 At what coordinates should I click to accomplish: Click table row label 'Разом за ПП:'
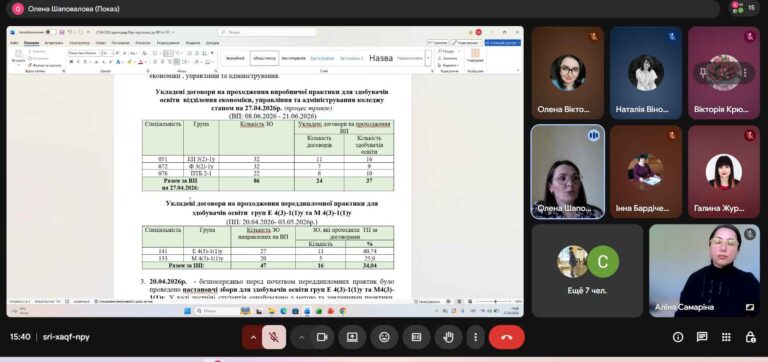tap(186, 265)
